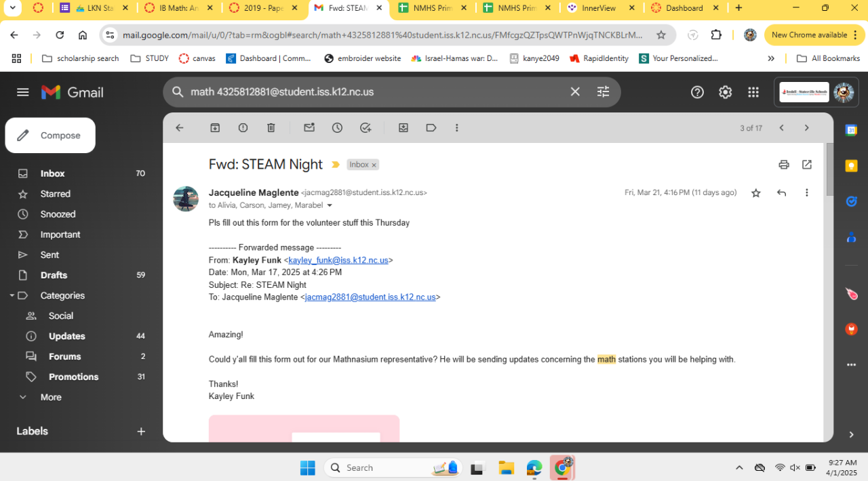Screen dimensions: 868x481
Task: Reply using the arrow icon
Action: pyautogui.click(x=781, y=193)
